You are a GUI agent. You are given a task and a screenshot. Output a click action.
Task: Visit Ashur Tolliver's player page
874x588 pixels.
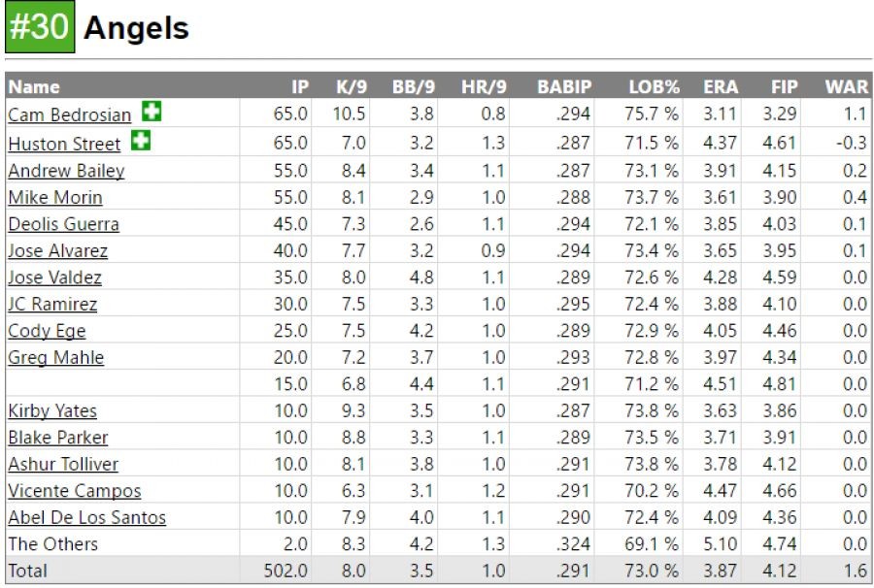click(x=63, y=464)
